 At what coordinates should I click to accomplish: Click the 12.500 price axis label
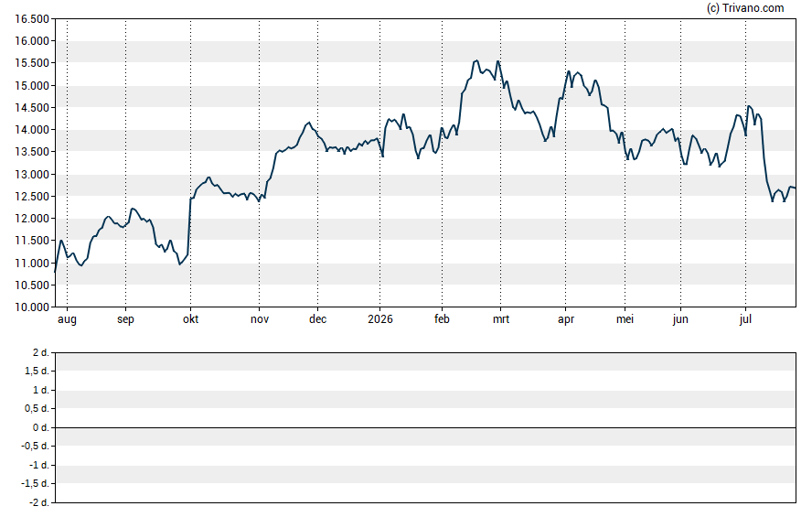[x=32, y=197]
